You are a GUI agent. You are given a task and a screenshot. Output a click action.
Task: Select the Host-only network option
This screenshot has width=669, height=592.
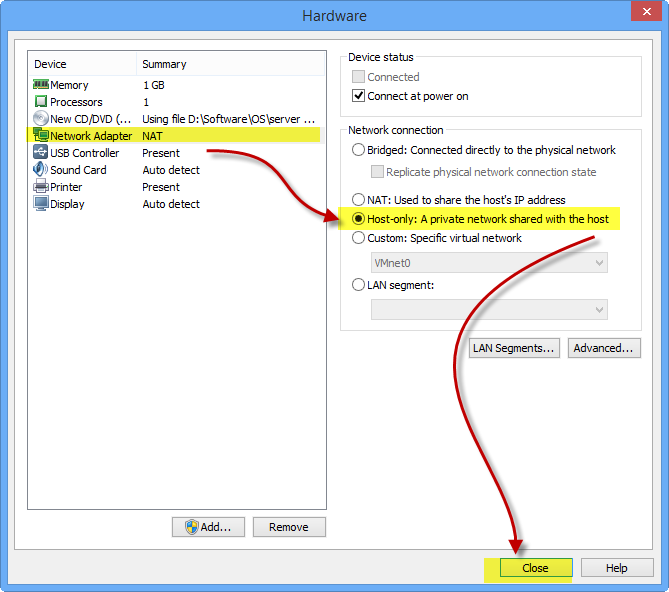click(358, 219)
